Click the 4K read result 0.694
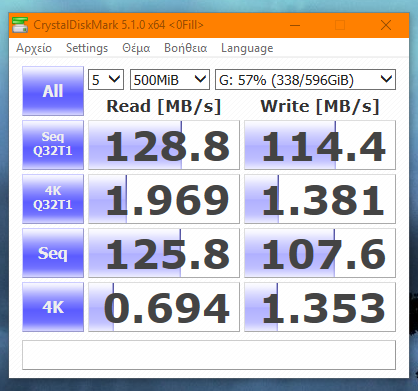Viewport: 418px width, 391px height. (164, 307)
